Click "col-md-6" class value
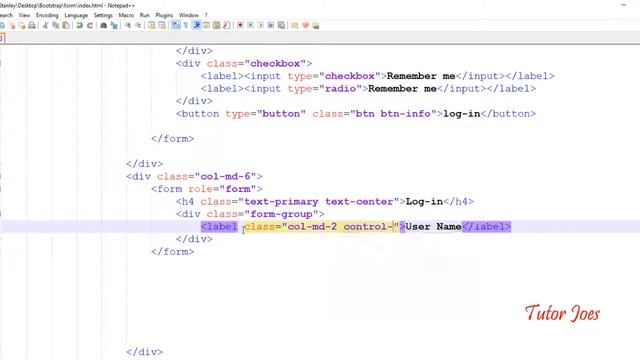 [225, 176]
